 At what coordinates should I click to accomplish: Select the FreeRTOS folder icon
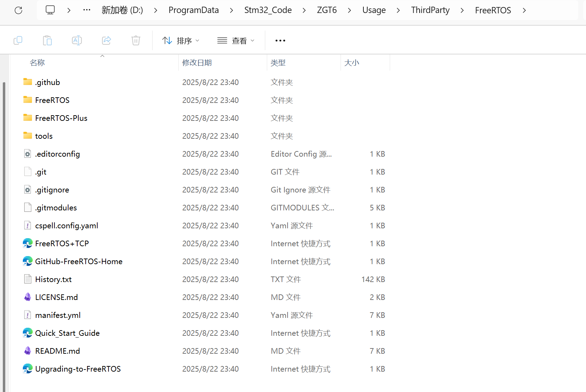click(28, 100)
